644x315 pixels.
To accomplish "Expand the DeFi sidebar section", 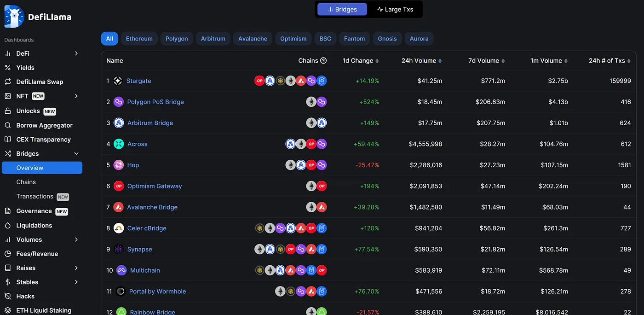I will click(x=76, y=54).
